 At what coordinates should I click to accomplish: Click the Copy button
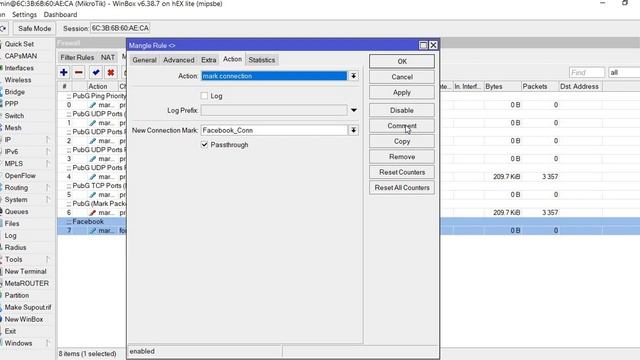tap(402, 141)
